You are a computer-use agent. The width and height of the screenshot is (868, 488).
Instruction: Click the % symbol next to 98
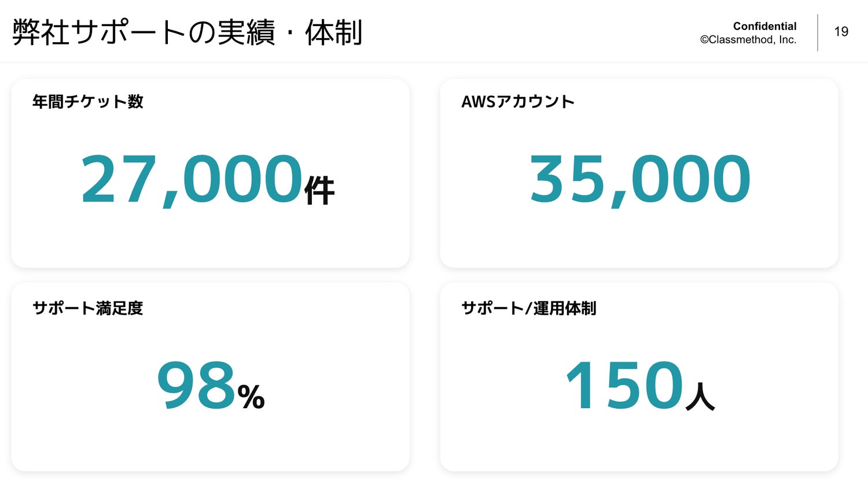click(251, 397)
